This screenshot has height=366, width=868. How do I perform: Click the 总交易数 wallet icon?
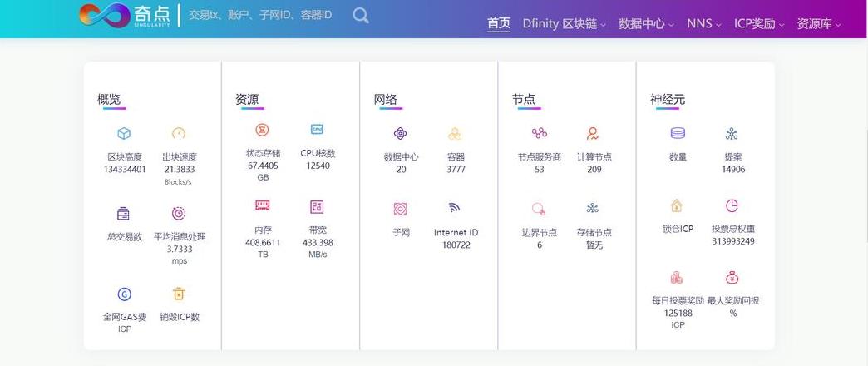tap(123, 213)
